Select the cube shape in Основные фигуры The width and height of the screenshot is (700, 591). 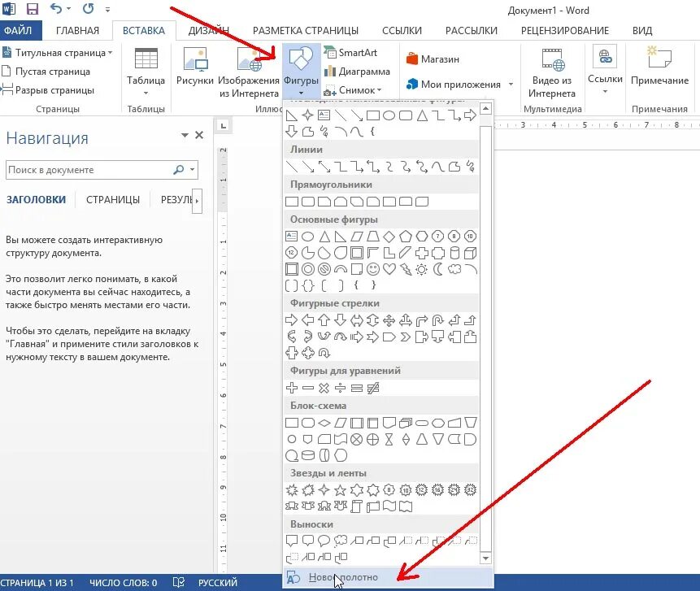pos(470,253)
